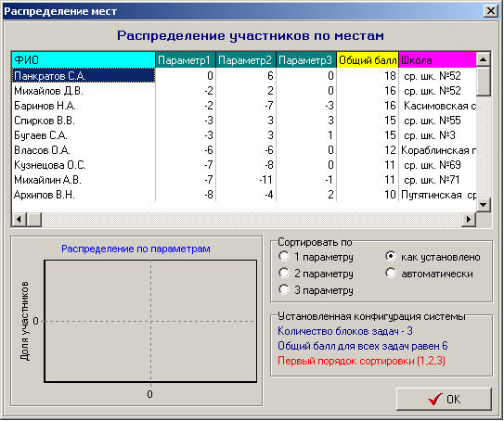The width and height of the screenshot is (504, 421).
Task: Close the 'Распределение мест' dialog window
Action: [x=491, y=11]
